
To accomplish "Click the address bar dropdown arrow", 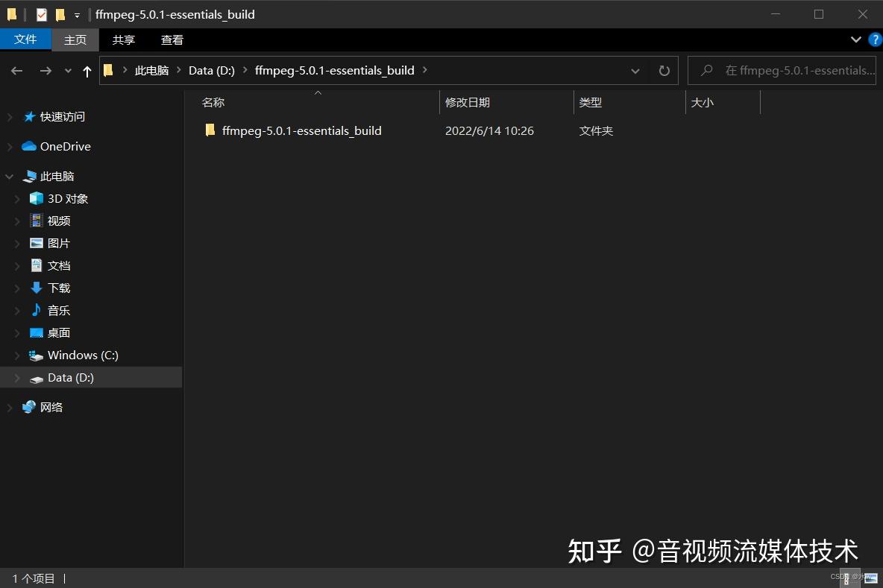I will click(x=635, y=70).
